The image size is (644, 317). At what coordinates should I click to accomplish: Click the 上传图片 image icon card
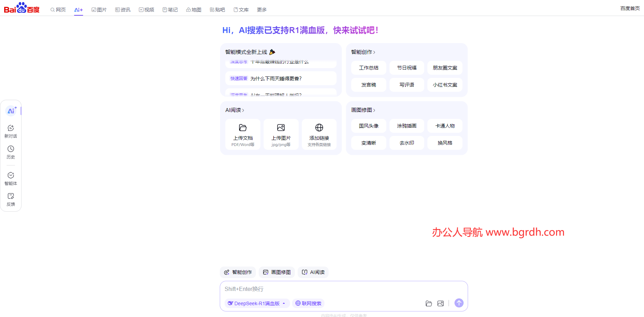coord(281,135)
